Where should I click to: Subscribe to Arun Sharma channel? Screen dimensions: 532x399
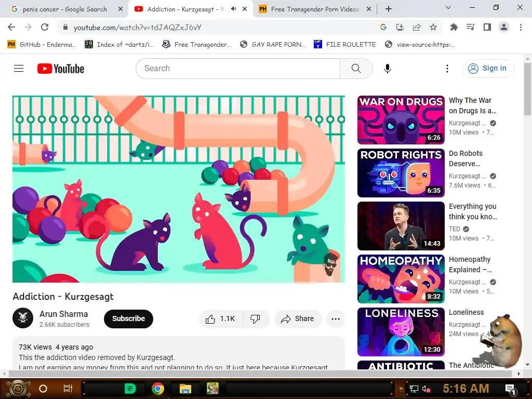click(x=129, y=318)
